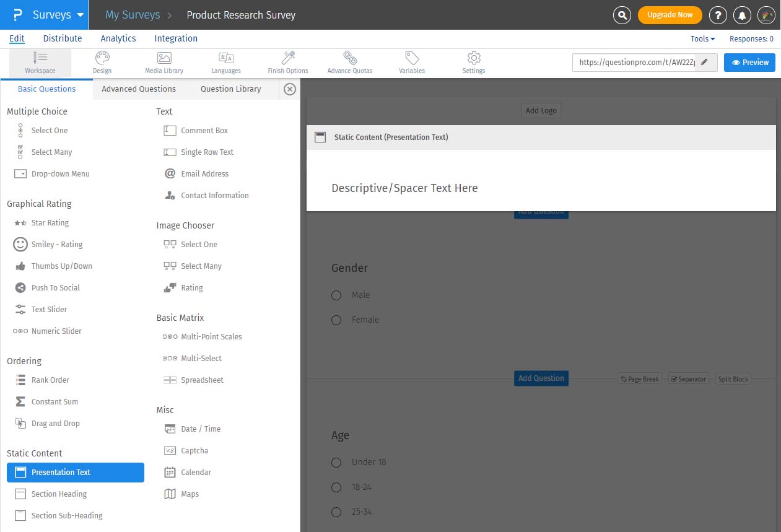Select the Female radio option

click(x=336, y=320)
